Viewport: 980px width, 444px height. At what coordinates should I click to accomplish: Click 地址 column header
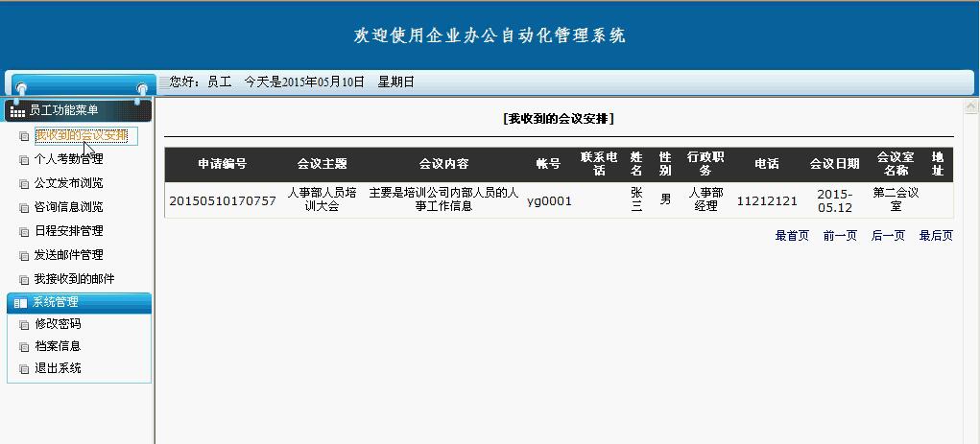point(938,164)
